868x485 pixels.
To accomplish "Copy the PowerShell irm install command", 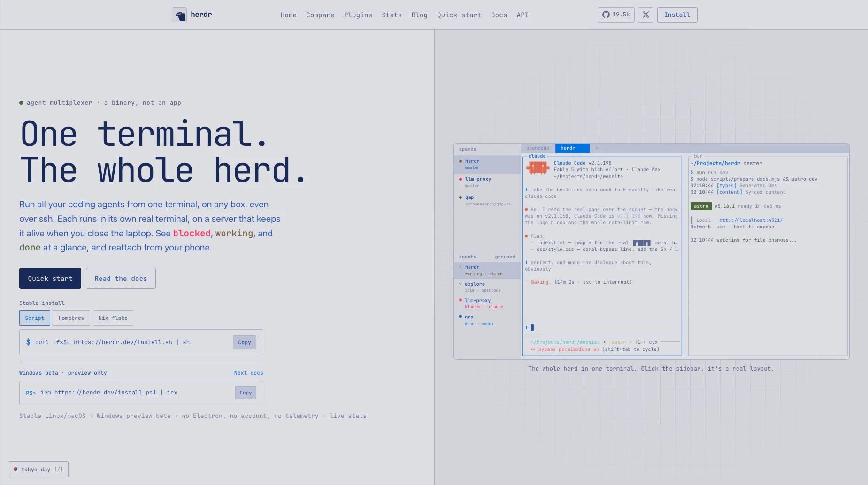I will (246, 393).
